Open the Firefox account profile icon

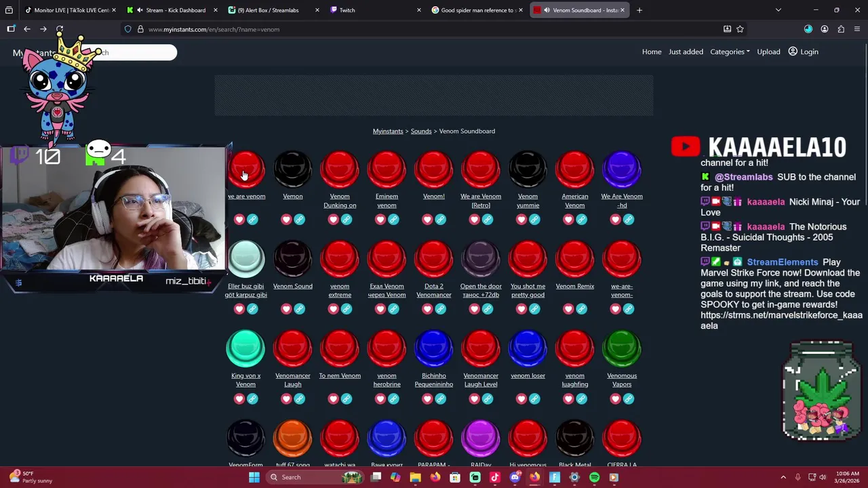(x=825, y=29)
